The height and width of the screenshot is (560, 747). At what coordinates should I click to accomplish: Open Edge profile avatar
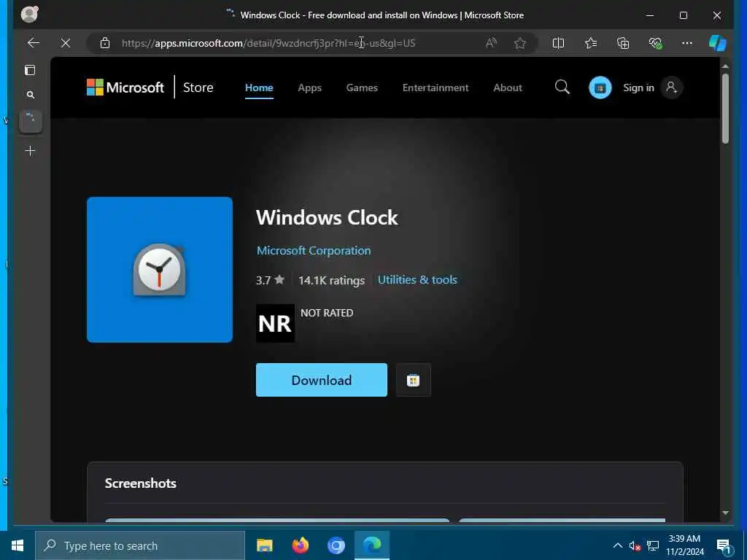[29, 15]
